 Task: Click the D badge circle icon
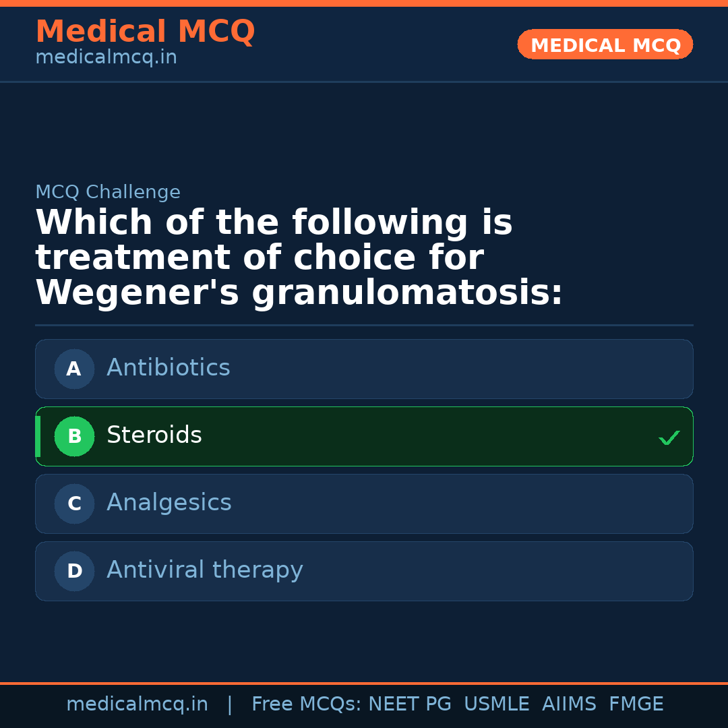click(x=74, y=571)
